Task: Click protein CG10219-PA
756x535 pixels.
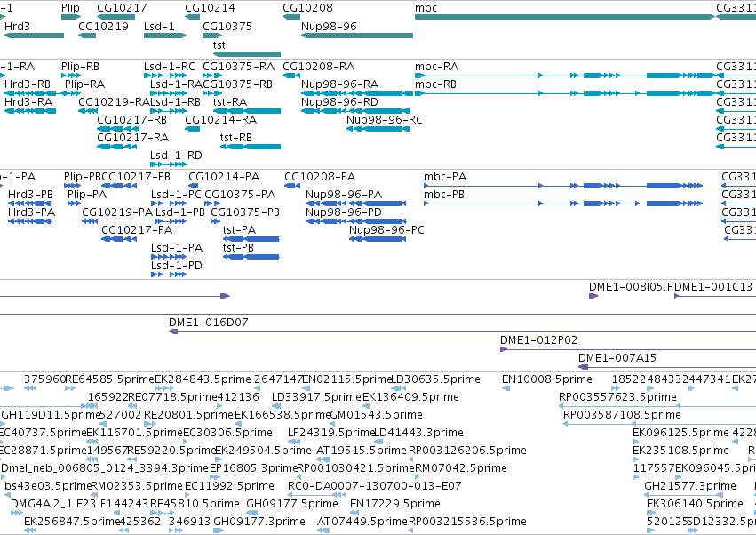Action: click(x=117, y=212)
